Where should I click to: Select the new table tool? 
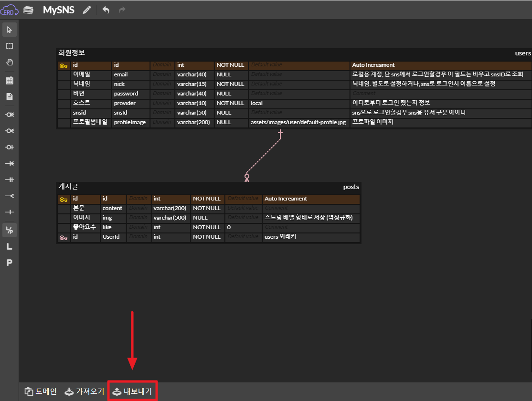[x=10, y=80]
